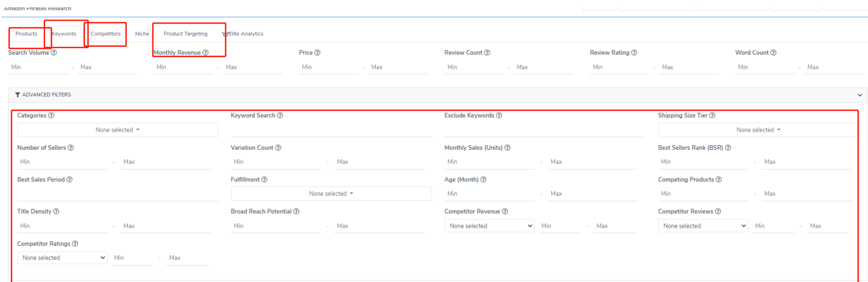Click help icon next to Search Volume

coord(54,53)
